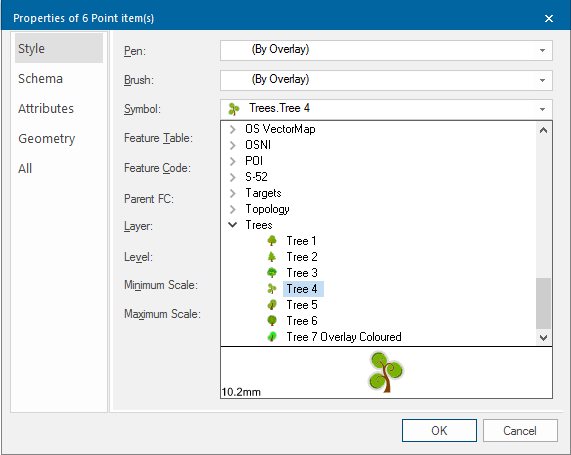
Task: Select the Tree 2 conifer icon
Action: [x=272, y=257]
